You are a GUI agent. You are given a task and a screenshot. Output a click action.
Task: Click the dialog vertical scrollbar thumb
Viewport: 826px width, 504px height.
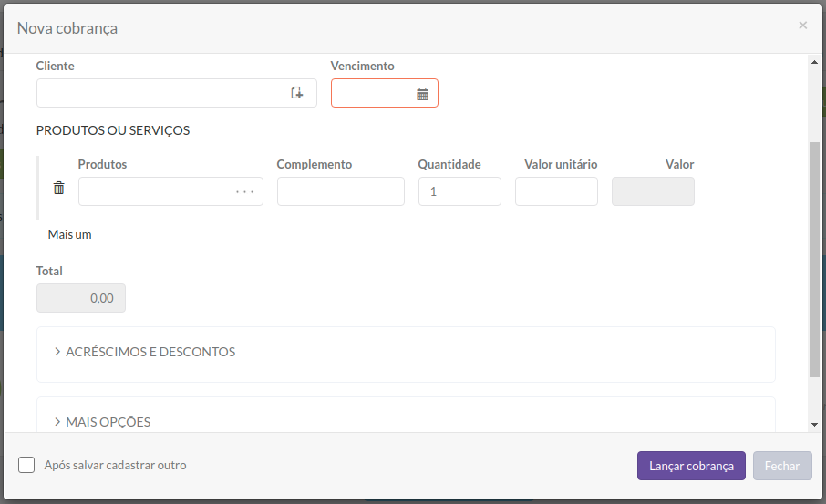tap(814, 260)
